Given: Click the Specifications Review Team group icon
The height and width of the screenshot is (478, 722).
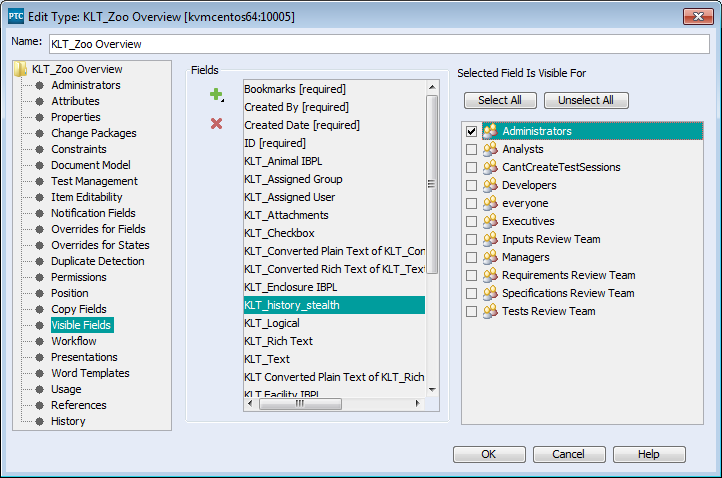Looking at the screenshot, I should [490, 292].
